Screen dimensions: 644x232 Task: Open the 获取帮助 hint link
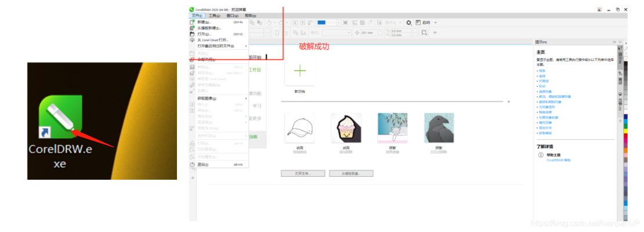(545, 133)
